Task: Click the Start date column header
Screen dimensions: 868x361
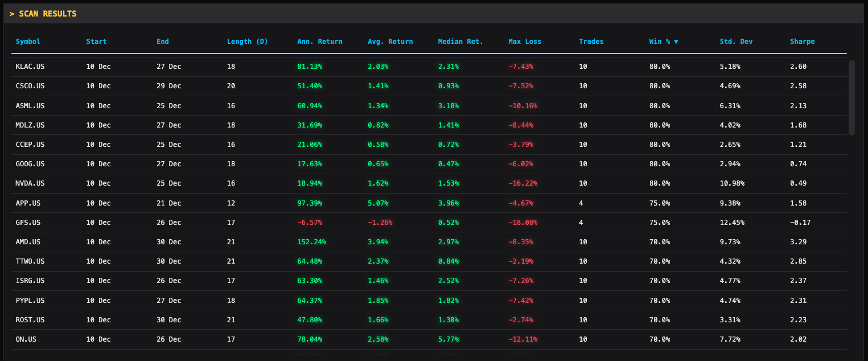Action: point(96,42)
